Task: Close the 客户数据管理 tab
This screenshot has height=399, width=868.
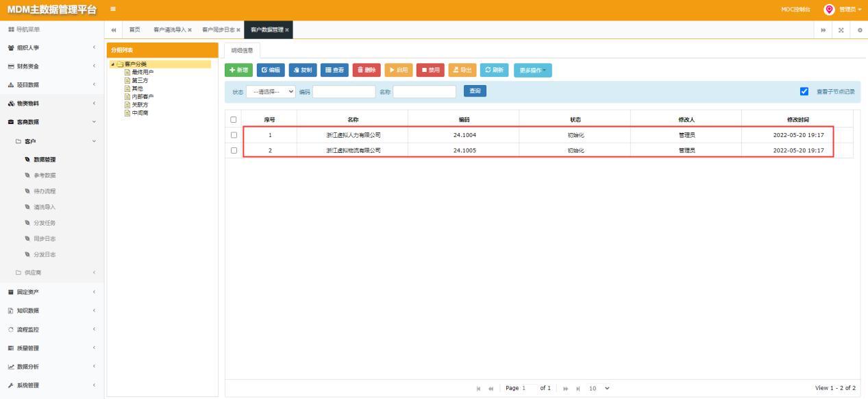Action: (287, 30)
